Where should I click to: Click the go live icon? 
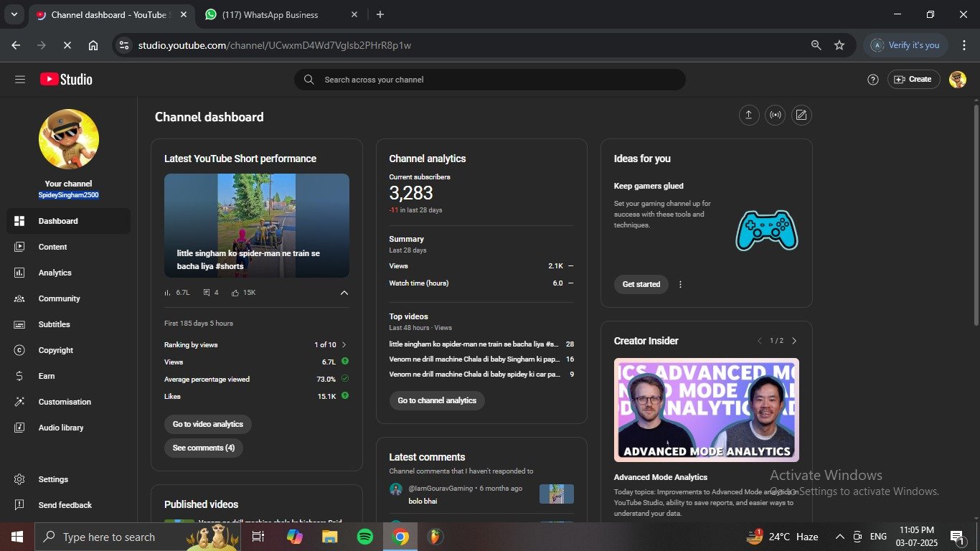pos(775,115)
